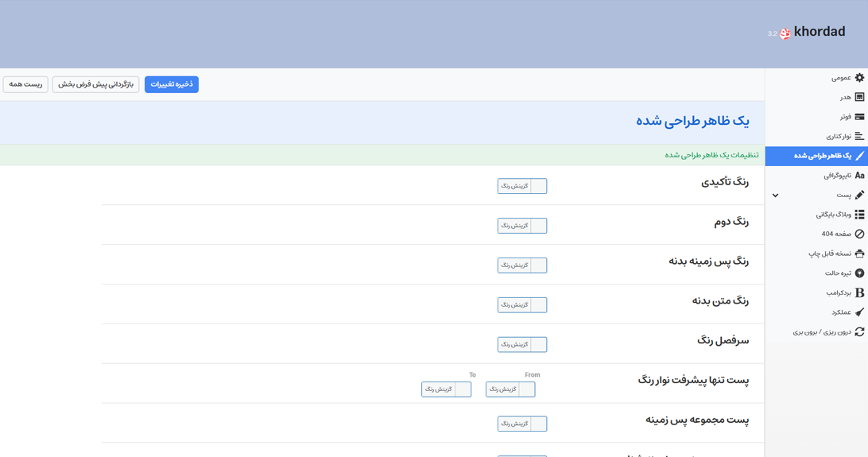Open بردکرامب via the bold B icon

click(859, 292)
